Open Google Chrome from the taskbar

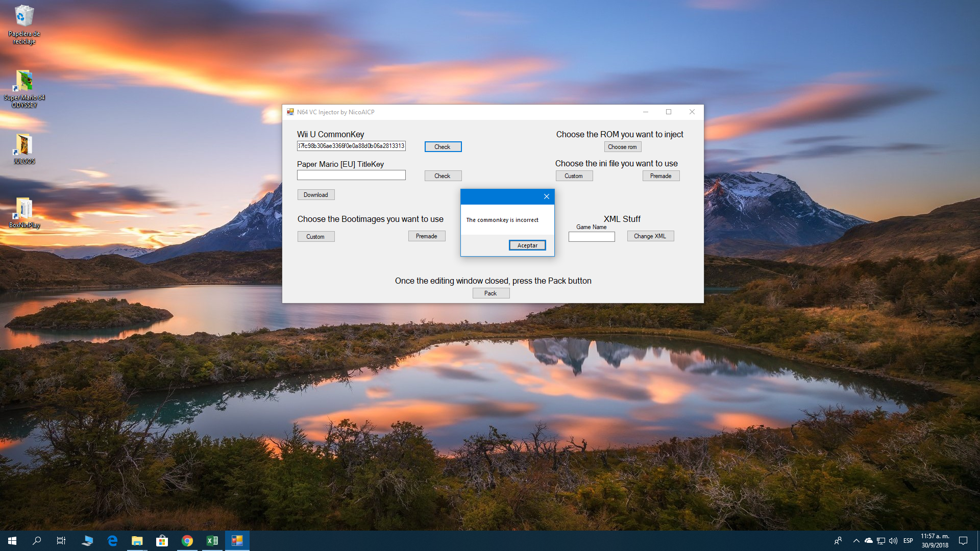point(187,541)
